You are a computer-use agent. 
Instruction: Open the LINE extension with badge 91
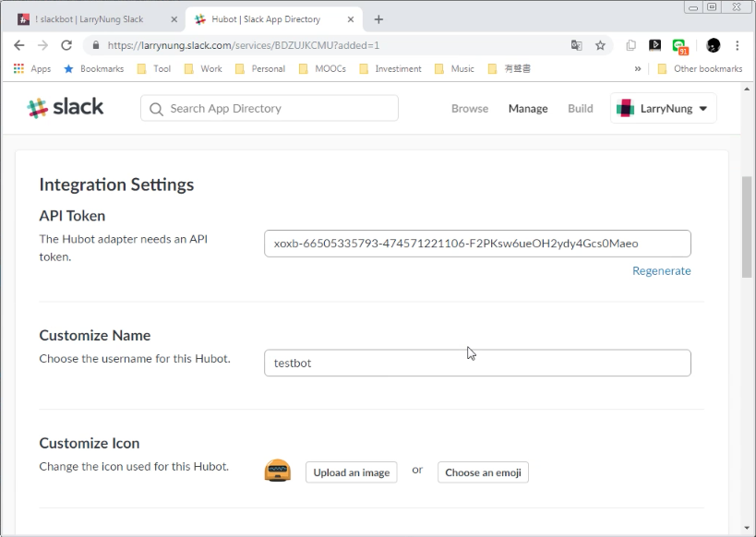click(x=680, y=47)
